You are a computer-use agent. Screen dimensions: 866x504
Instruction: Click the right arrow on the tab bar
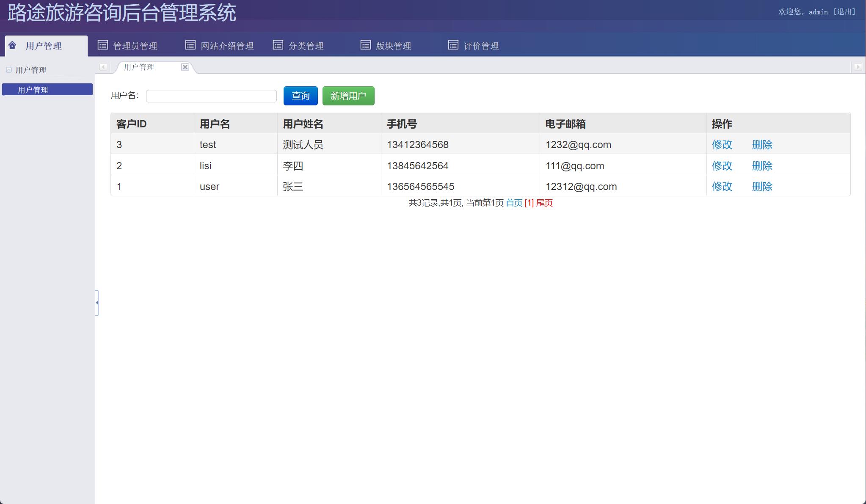(x=858, y=67)
